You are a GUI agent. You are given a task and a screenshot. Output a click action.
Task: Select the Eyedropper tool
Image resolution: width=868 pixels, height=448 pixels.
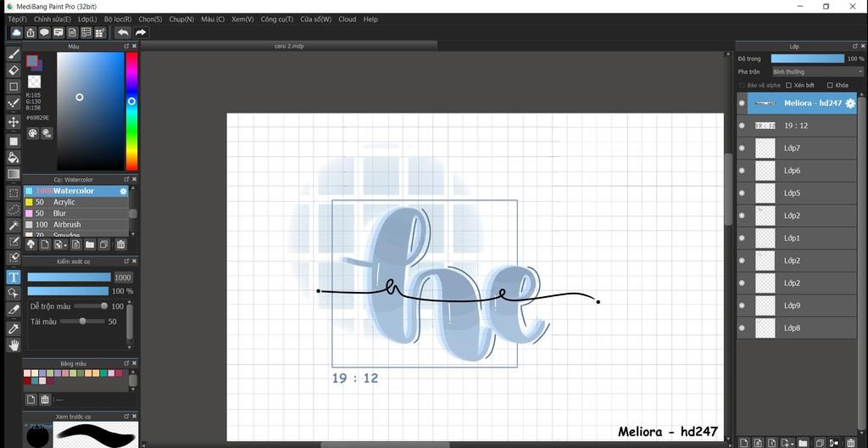click(x=14, y=328)
